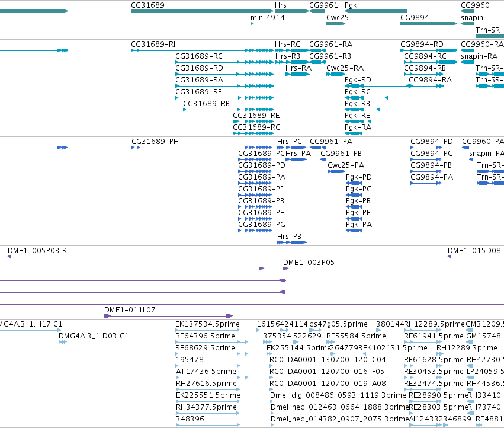Select the CG9961 gene label
This screenshot has height=428, width=504.
coord(323,5)
